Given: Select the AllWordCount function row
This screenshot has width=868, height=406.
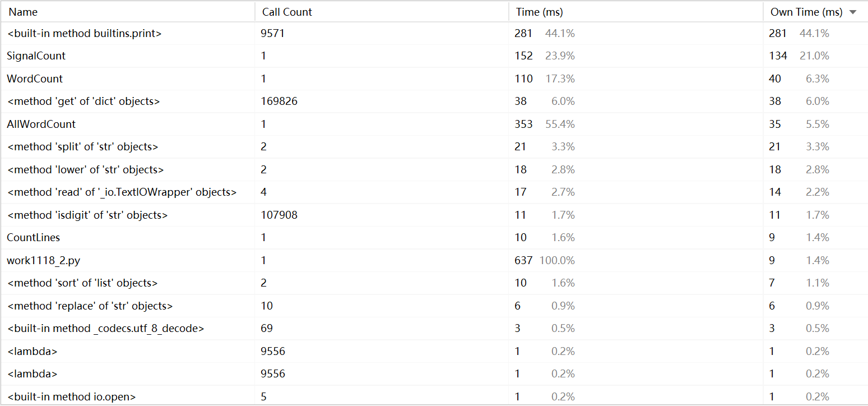Looking at the screenshot, I should [x=41, y=124].
